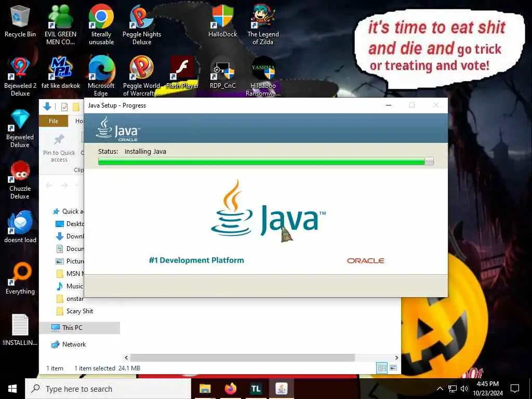Open the clock showing 4:45 PM

pos(487,389)
